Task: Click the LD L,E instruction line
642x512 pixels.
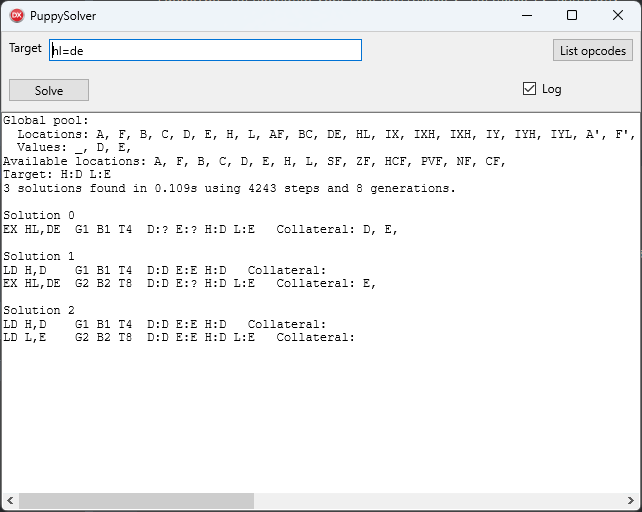Action: [179, 338]
